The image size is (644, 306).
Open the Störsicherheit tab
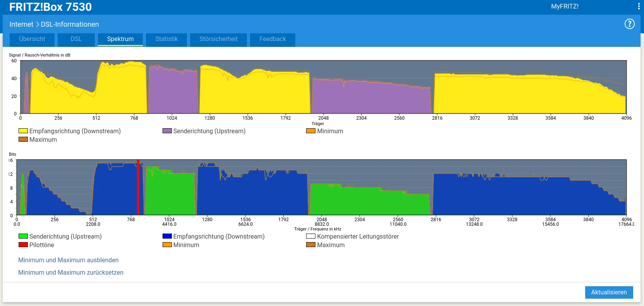(218, 39)
